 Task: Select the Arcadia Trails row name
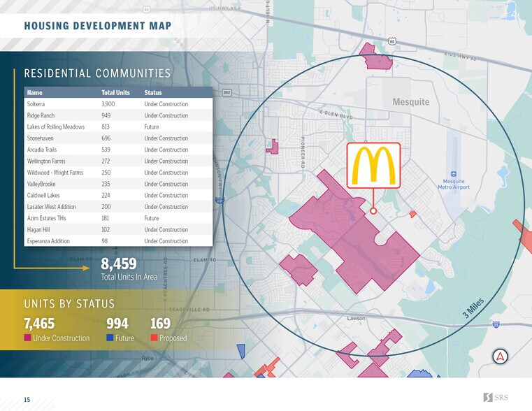42,150
